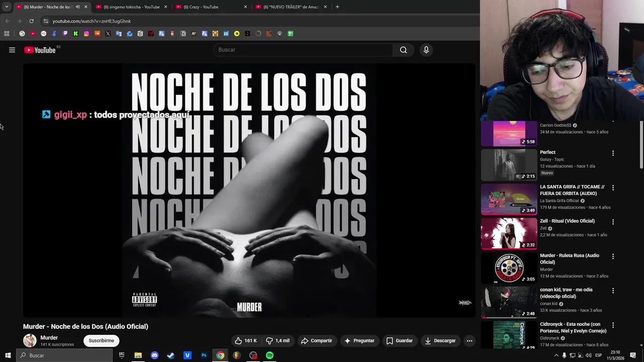Open a new browser tab with plus
This screenshot has width=644, height=362.
pyautogui.click(x=337, y=7)
